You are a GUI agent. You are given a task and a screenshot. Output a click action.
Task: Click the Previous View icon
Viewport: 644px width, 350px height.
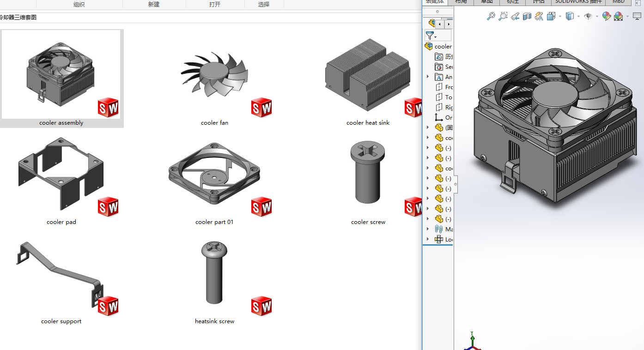point(515,17)
